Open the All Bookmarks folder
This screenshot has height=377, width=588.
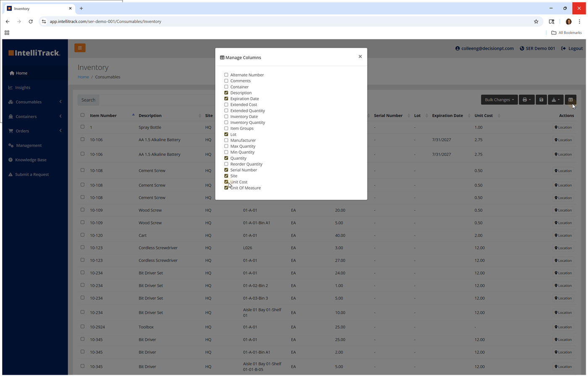click(566, 33)
